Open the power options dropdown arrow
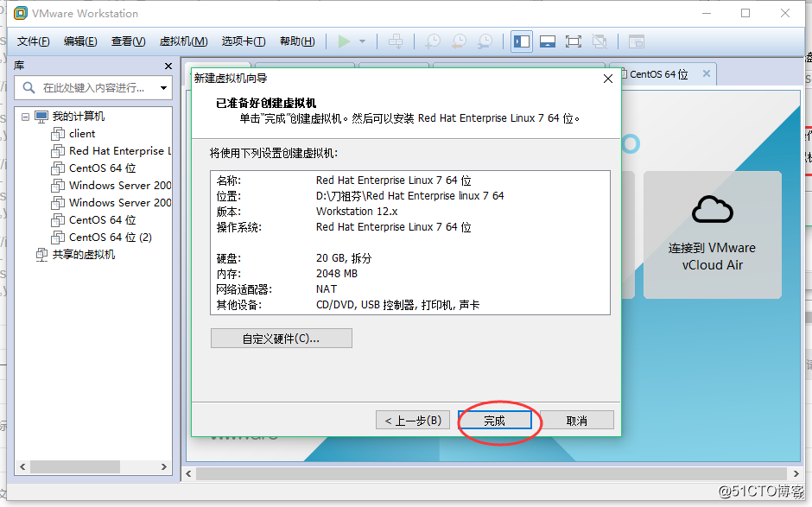812x507 pixels. 363,41
